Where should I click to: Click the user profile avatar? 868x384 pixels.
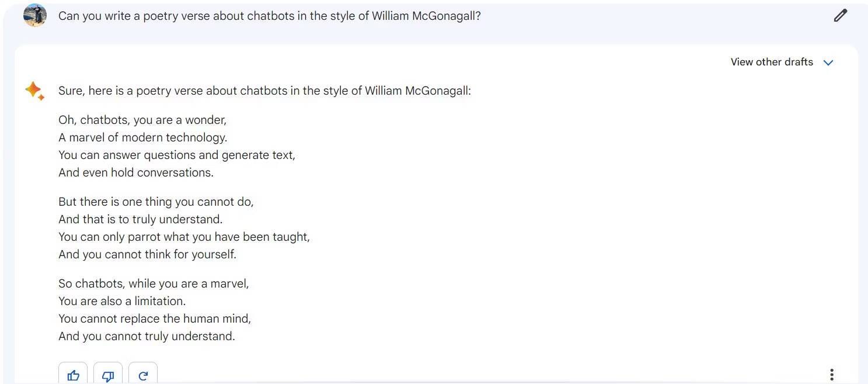(x=35, y=16)
